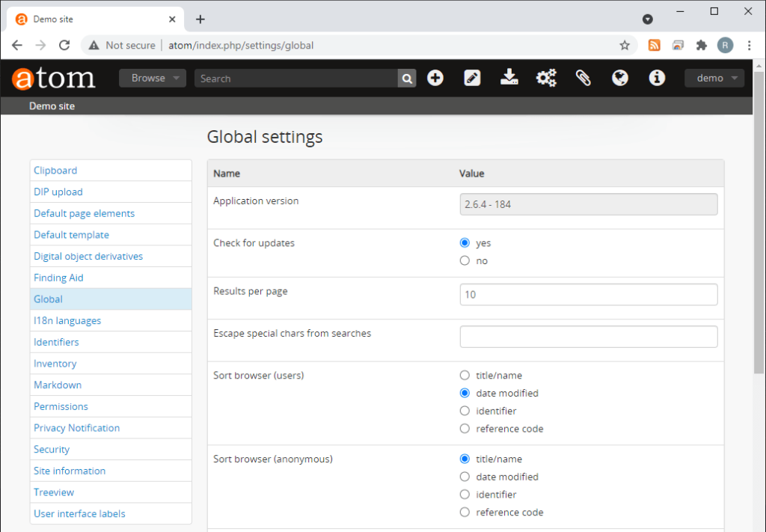The width and height of the screenshot is (766, 532).
Task: Reload the page with refresh icon
Action: pyautogui.click(x=64, y=46)
